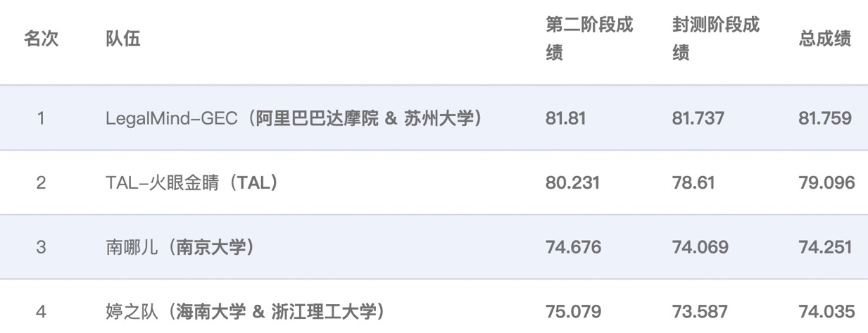Click the sealed-test score 78.61

[x=693, y=183]
